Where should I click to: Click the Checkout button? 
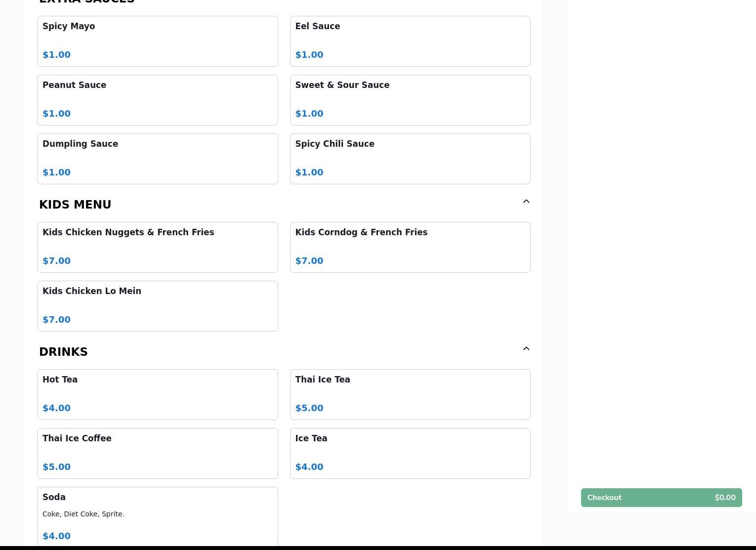click(x=661, y=498)
